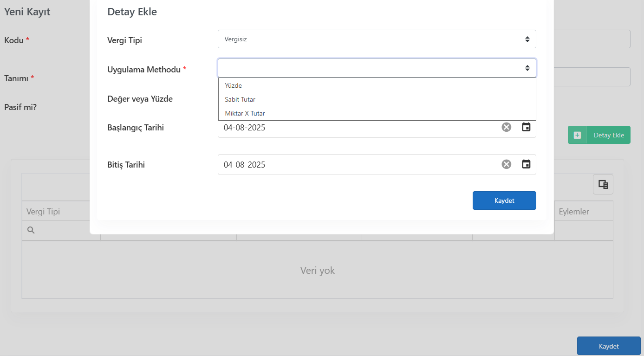Click the green Detay Ekle button
The height and width of the screenshot is (356, 644).
[599, 135]
